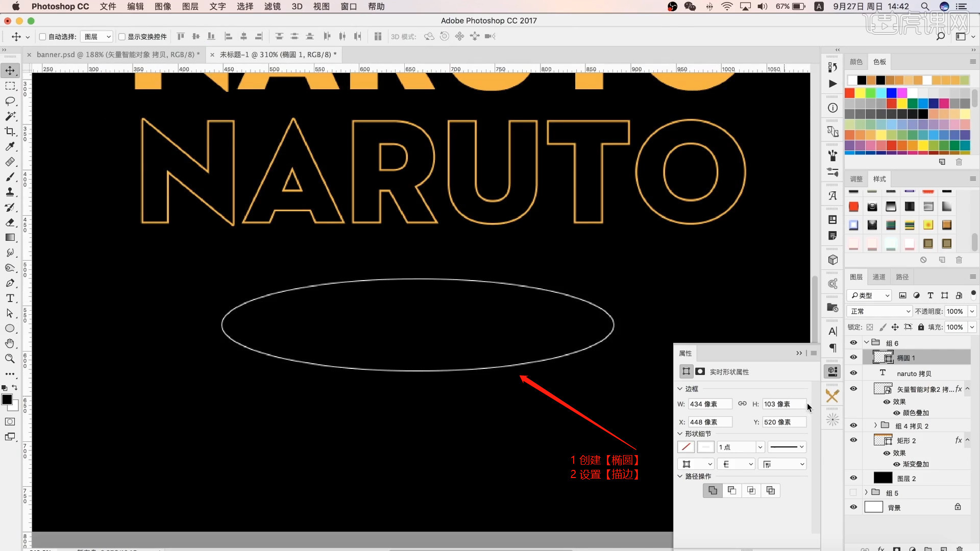Select the Magic Wand tool
The image size is (980, 551).
(x=10, y=116)
